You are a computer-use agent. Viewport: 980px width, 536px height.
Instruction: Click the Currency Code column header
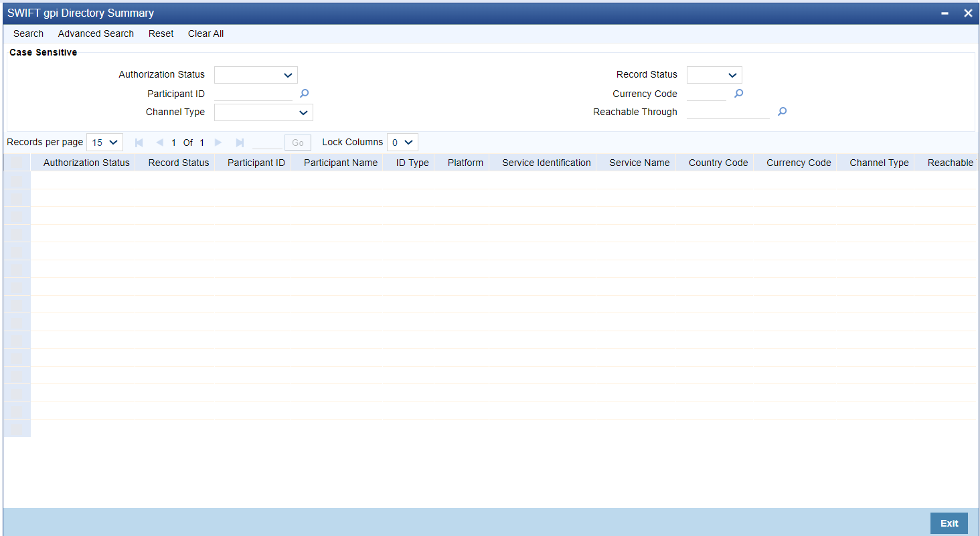(x=799, y=163)
